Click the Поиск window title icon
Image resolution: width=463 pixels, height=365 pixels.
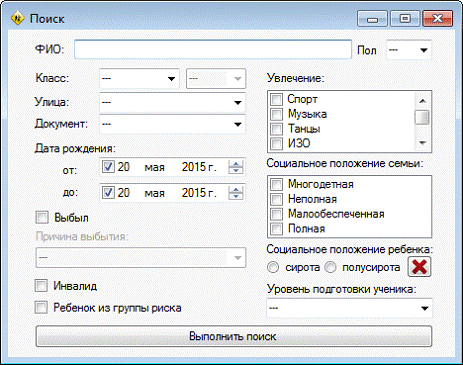pyautogui.click(x=17, y=18)
